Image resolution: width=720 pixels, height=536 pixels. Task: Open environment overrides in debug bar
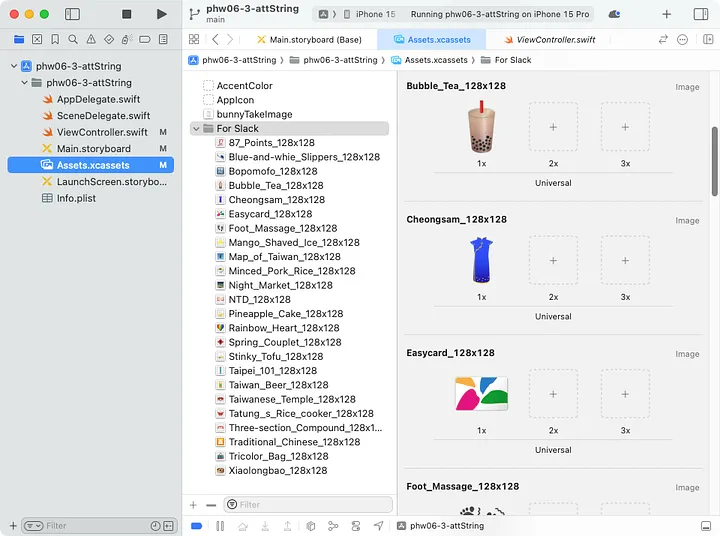click(x=355, y=526)
